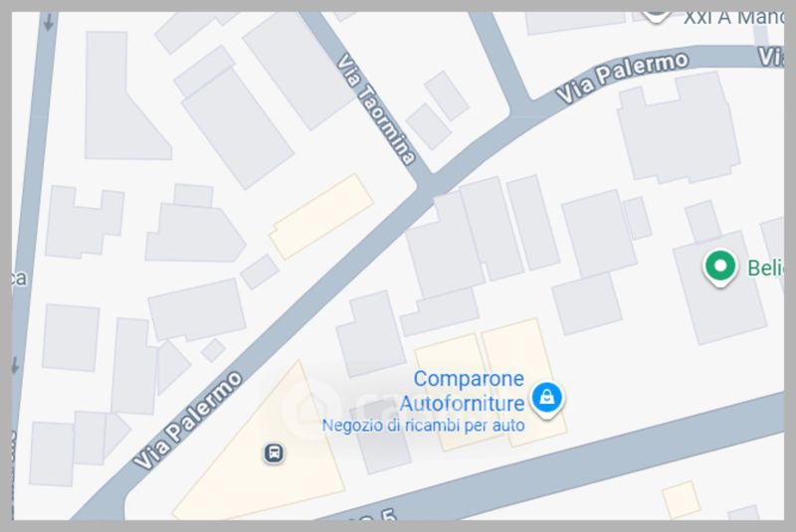796x532 pixels.
Task: Click the Via Palermo label on the curved upper road
Action: [622, 78]
